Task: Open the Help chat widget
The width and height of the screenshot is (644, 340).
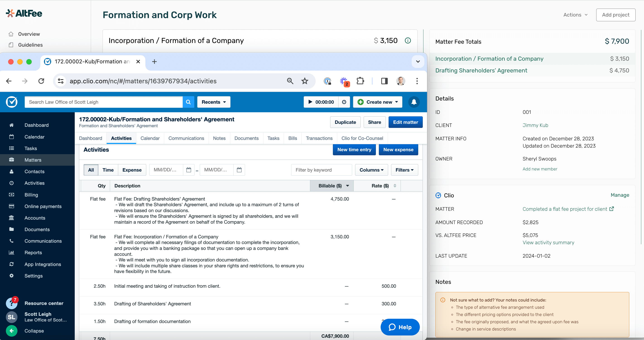Action: (x=400, y=327)
